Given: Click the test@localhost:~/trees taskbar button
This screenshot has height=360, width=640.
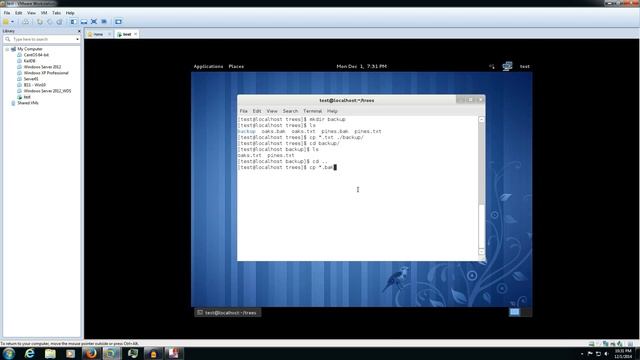Looking at the screenshot, I should 227,313.
